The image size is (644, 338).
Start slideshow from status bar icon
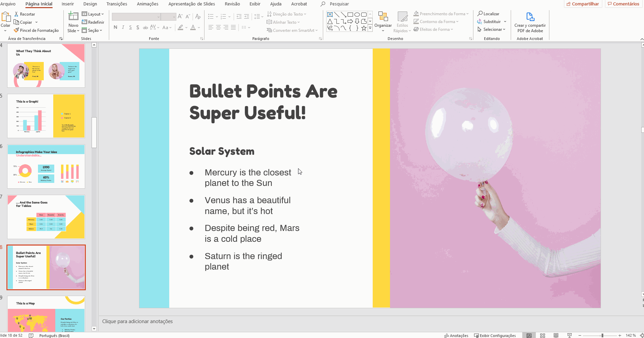point(570,335)
